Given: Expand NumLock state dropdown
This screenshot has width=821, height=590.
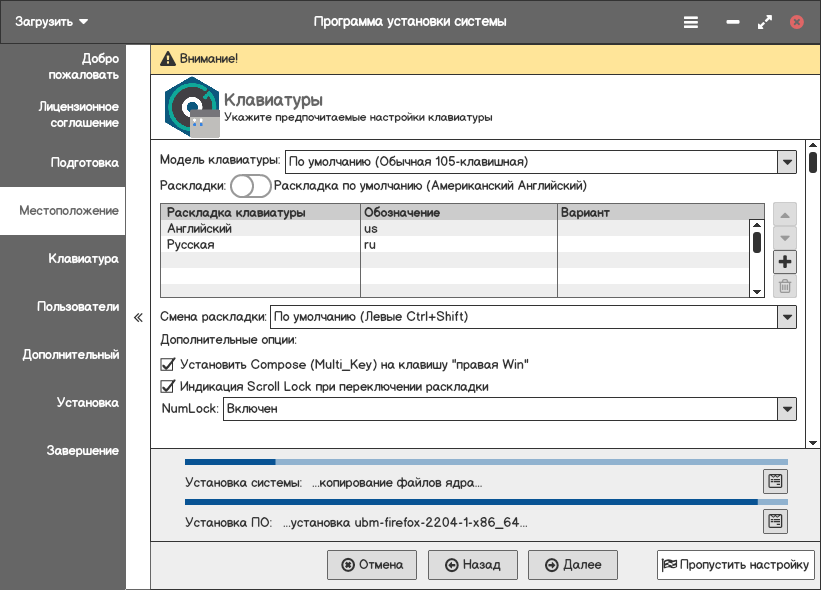Looking at the screenshot, I should pos(786,409).
